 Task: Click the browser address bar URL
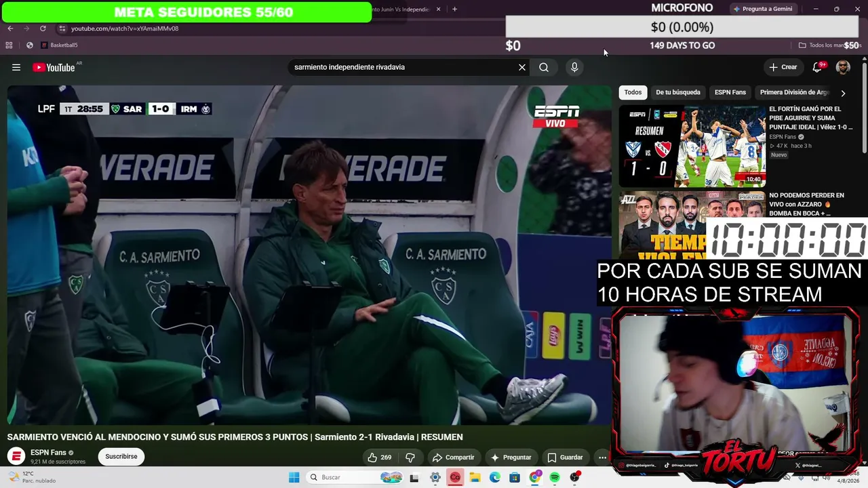pos(125,28)
